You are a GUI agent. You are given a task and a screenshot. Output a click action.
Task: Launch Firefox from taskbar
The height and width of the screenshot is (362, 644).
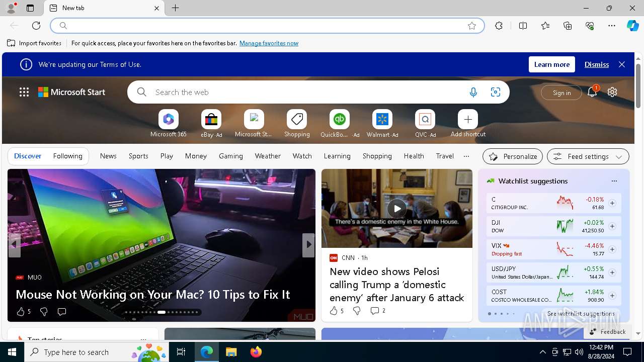(x=256, y=352)
